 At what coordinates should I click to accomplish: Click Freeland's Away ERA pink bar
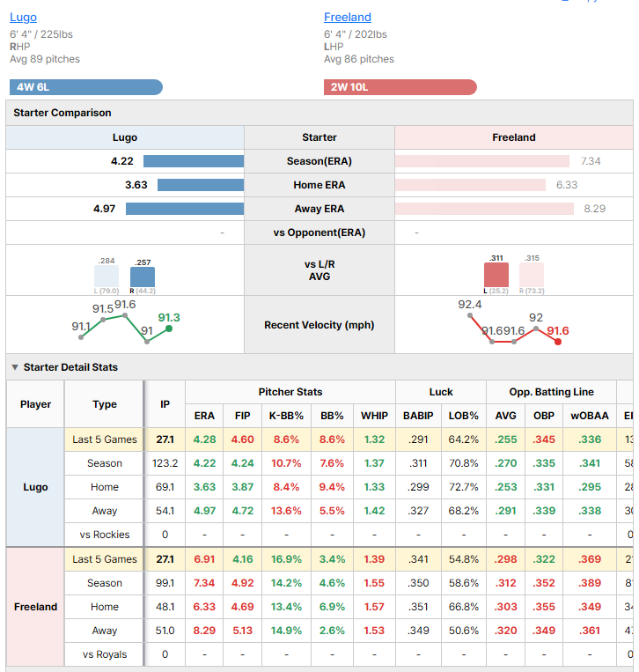click(x=484, y=209)
